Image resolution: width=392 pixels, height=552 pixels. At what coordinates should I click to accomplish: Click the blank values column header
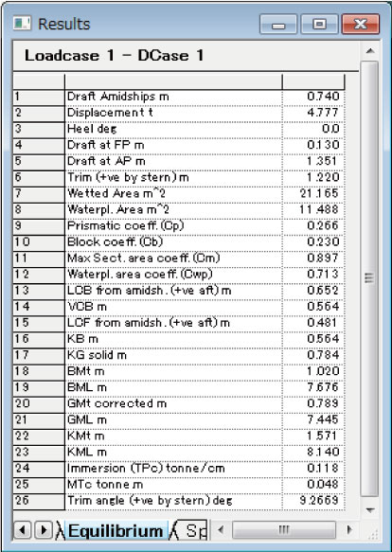[x=313, y=81]
